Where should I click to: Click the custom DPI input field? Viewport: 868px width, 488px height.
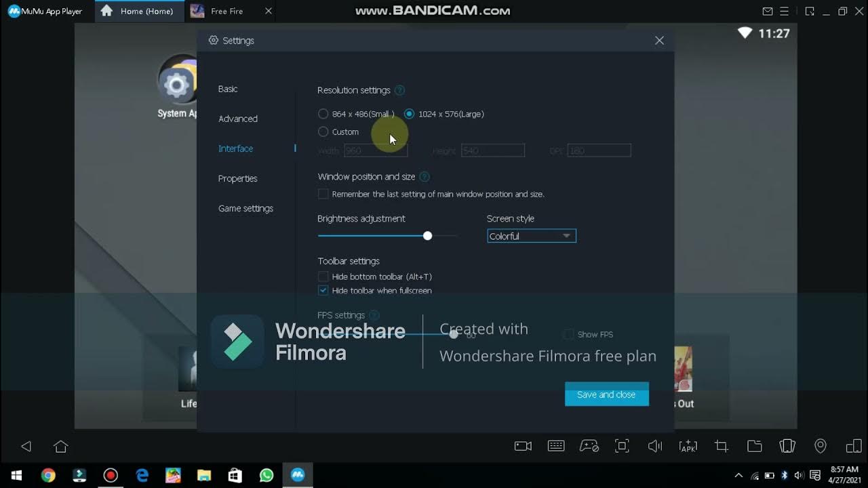(599, 150)
